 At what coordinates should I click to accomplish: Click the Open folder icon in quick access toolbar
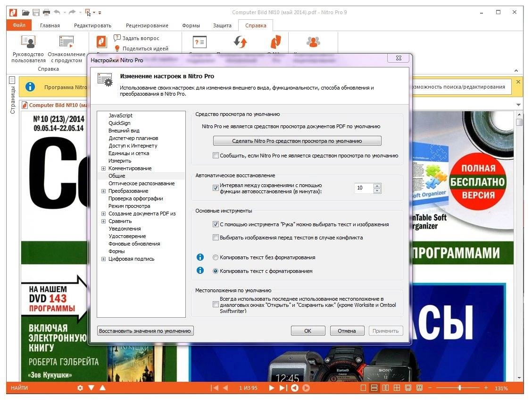coord(25,13)
